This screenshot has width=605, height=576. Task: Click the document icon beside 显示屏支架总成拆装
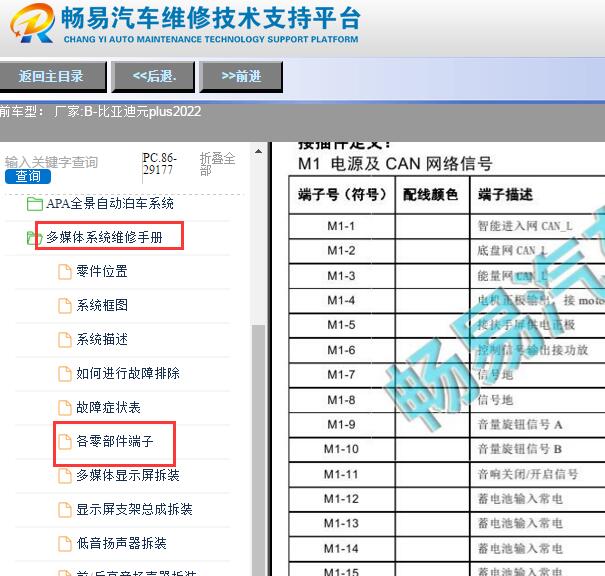(x=65, y=510)
